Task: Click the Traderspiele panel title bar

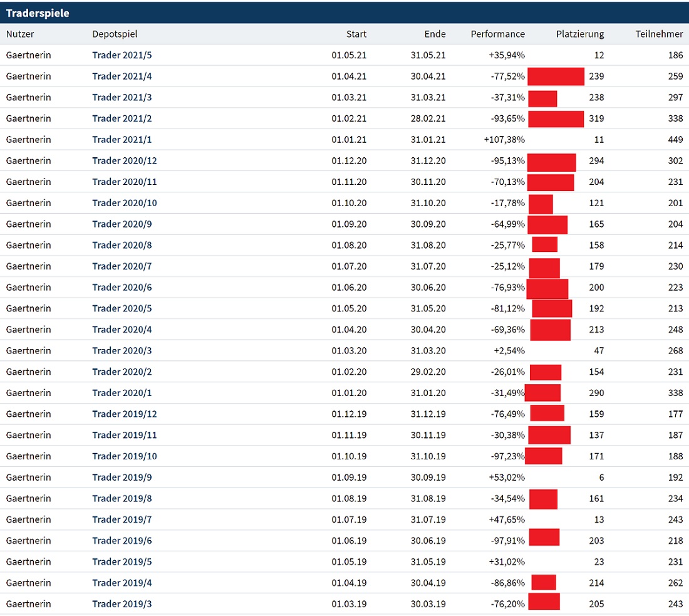Action: click(x=38, y=13)
